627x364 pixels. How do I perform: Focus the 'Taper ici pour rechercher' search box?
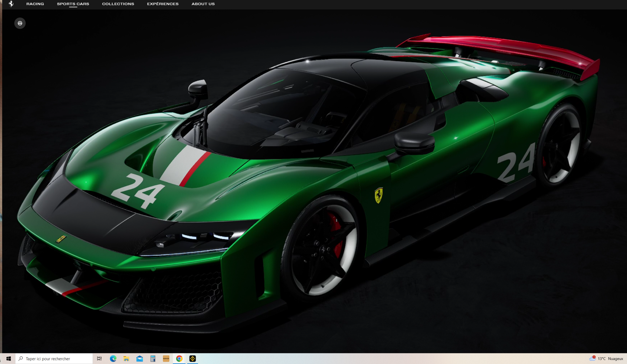click(x=54, y=358)
